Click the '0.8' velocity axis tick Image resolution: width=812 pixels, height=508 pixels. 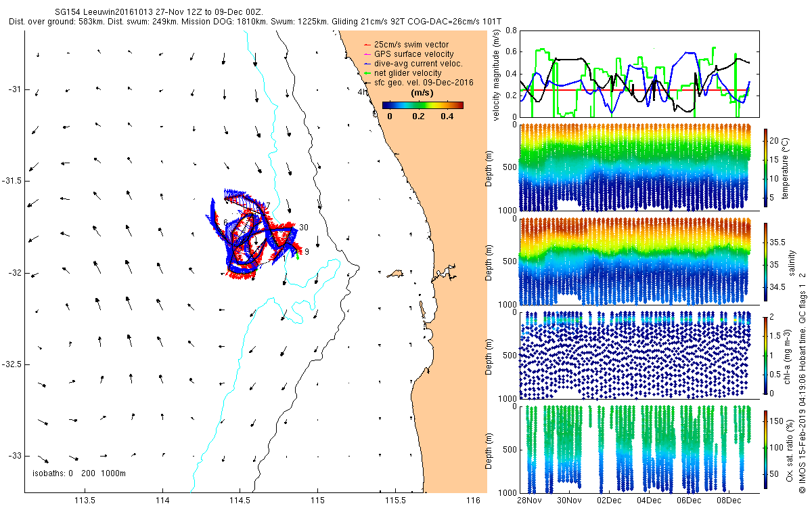pyautogui.click(x=510, y=30)
